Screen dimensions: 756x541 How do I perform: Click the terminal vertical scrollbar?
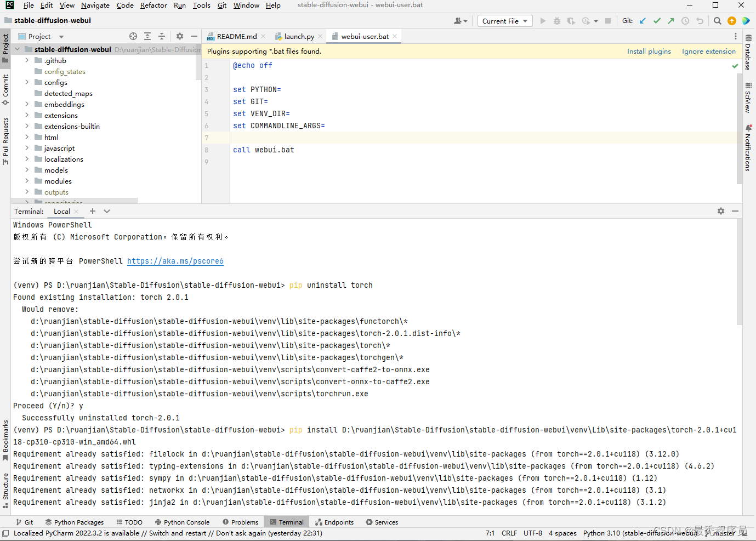tap(740, 271)
